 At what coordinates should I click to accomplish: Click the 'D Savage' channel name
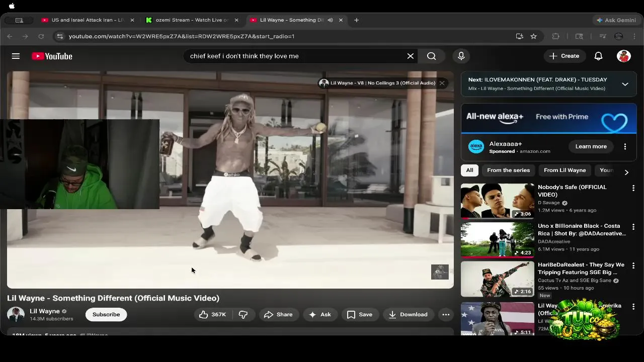(549, 203)
